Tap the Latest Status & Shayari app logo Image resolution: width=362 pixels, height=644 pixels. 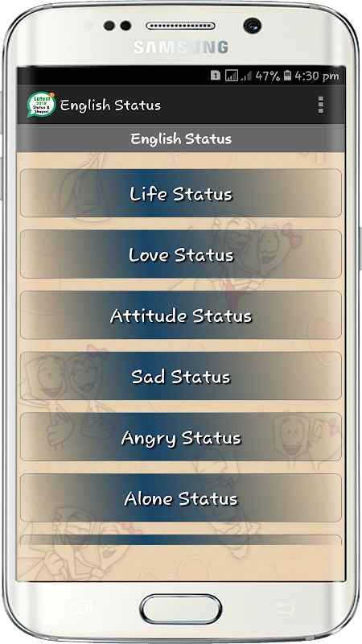tap(41, 105)
